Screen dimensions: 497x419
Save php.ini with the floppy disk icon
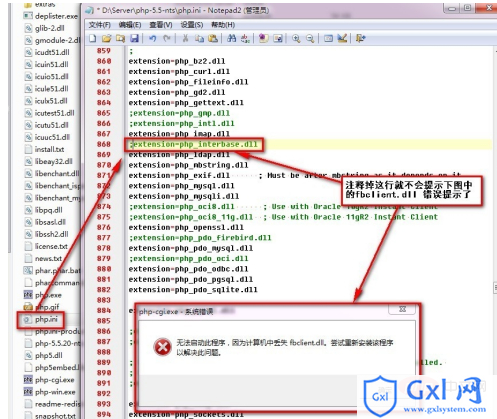134,39
